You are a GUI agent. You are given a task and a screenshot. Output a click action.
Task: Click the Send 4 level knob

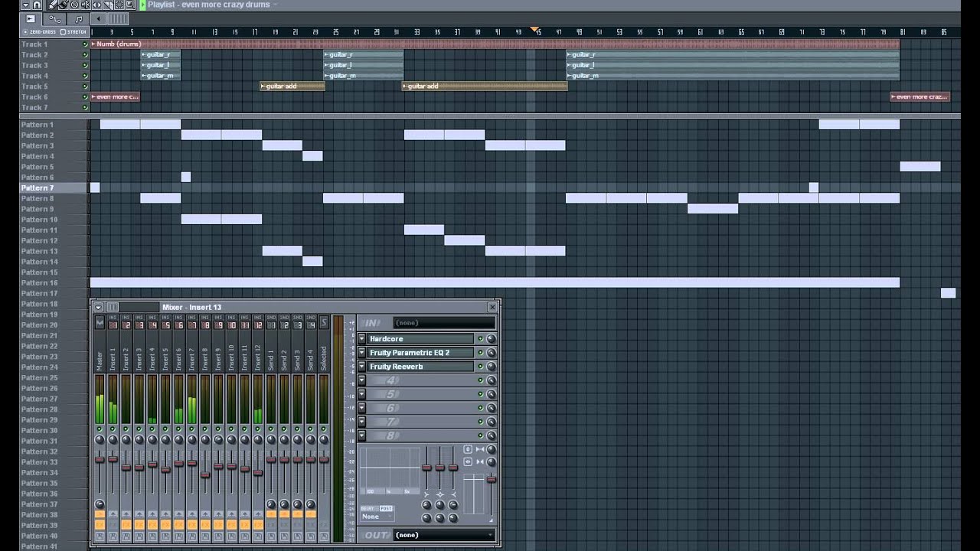pyautogui.click(x=310, y=504)
